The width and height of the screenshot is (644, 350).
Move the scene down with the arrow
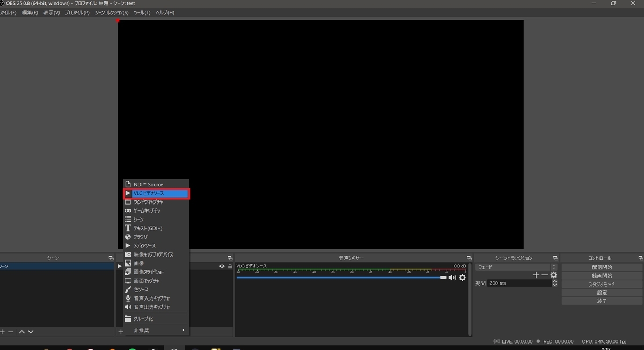tap(31, 332)
